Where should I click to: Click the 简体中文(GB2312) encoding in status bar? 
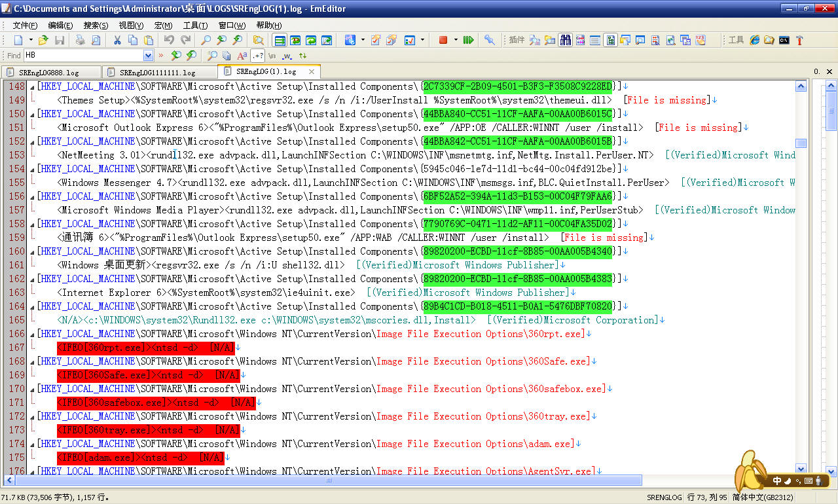click(x=763, y=497)
